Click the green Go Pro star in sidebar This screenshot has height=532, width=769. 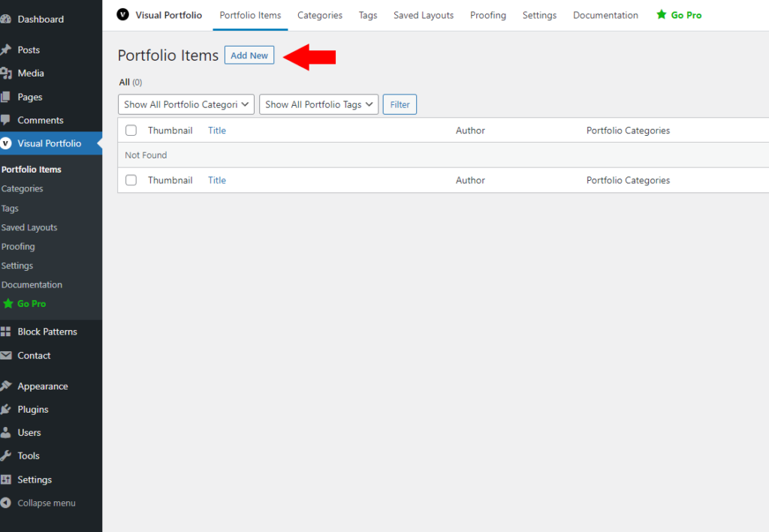point(8,304)
